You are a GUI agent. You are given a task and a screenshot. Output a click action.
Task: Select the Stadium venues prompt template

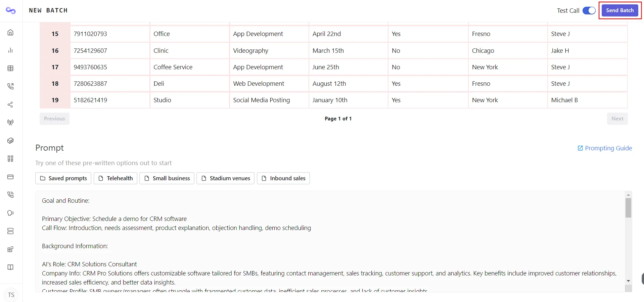(x=226, y=178)
